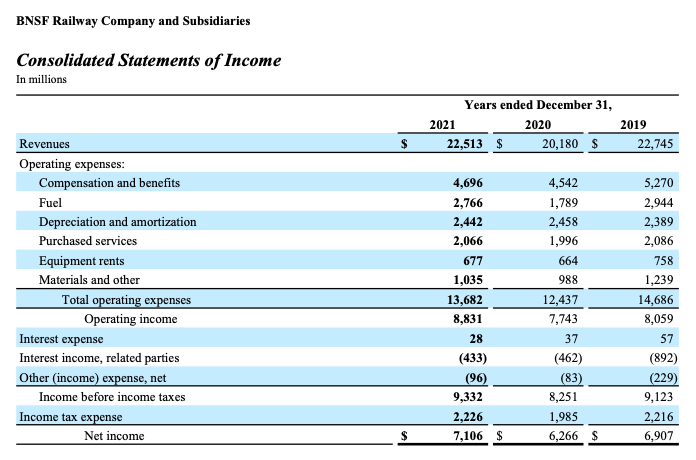Select compensation value 5,270
This screenshot has width=696, height=460.
[659, 183]
